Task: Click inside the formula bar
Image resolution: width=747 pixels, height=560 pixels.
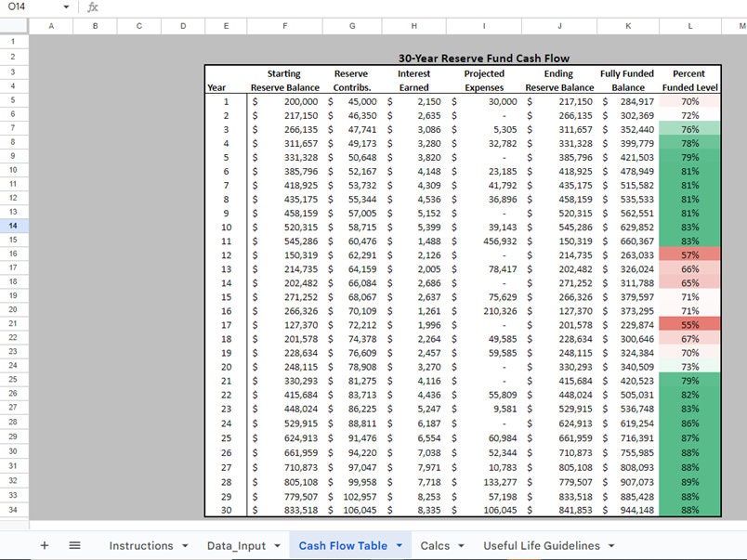Action: tap(279, 6)
